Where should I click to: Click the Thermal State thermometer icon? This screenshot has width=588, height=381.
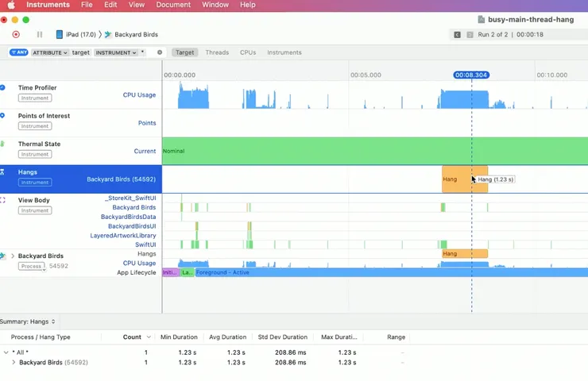(2, 144)
